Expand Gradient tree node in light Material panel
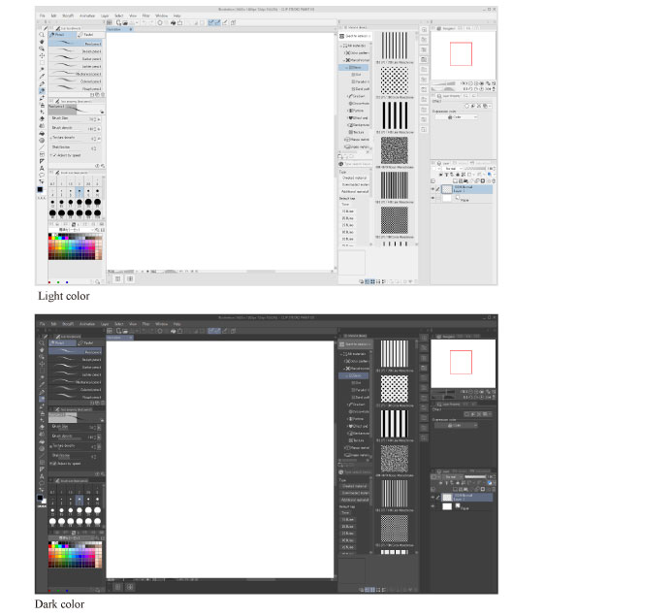The image size is (672, 616). (x=348, y=96)
